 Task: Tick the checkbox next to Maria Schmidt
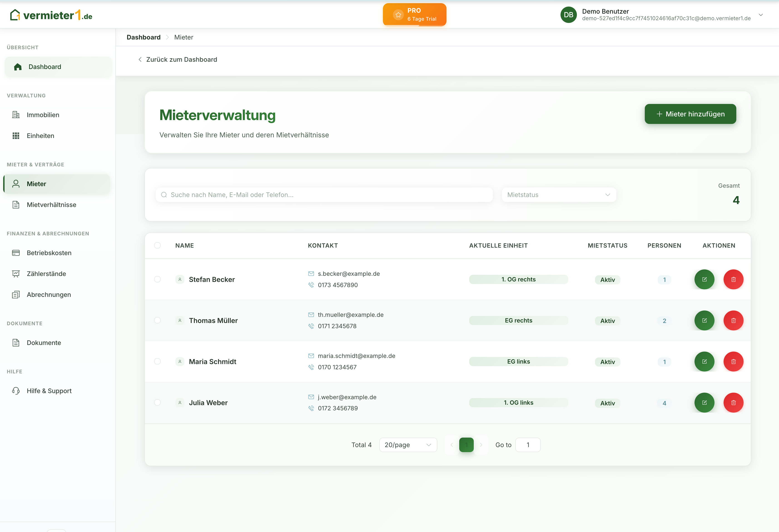pos(158,362)
